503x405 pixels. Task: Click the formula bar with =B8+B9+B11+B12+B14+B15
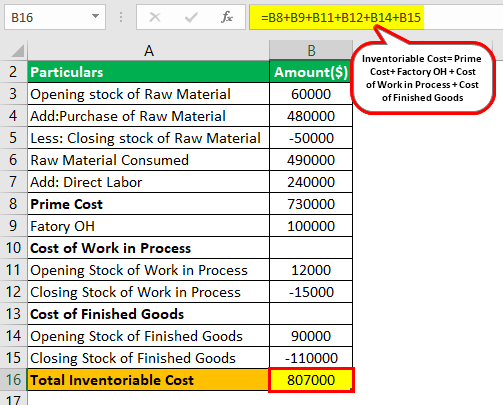pyautogui.click(x=376, y=17)
